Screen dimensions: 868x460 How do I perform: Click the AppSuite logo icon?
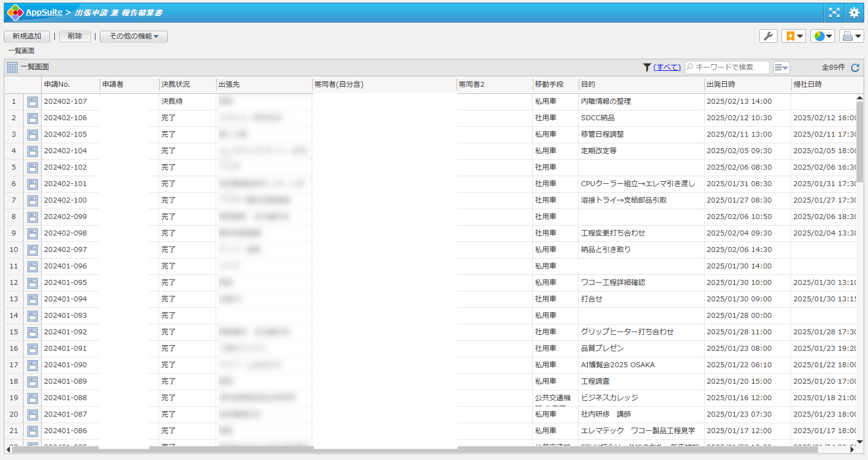(15, 12)
